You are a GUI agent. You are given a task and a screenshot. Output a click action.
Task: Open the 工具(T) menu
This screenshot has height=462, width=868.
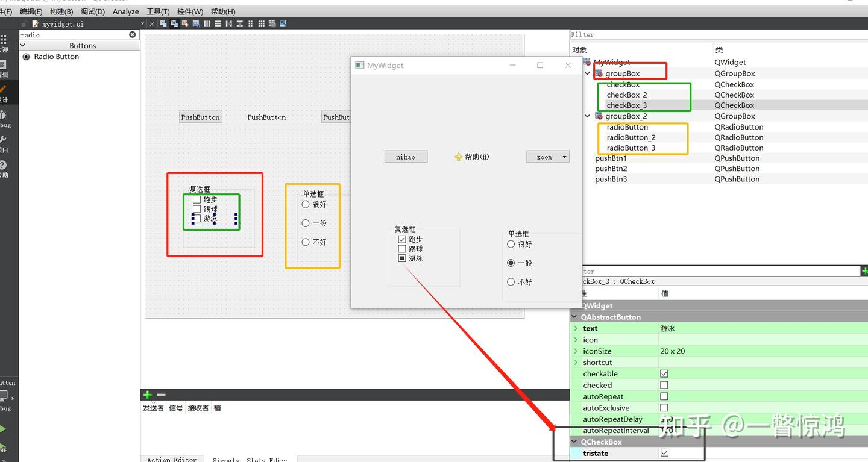pyautogui.click(x=158, y=11)
